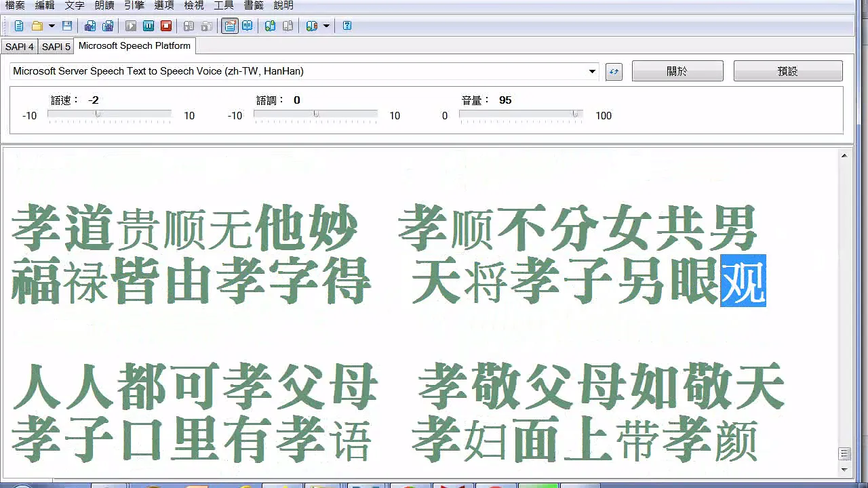The width and height of the screenshot is (868, 488).
Task: Click the 音量 volume slider track
Action: (521, 115)
